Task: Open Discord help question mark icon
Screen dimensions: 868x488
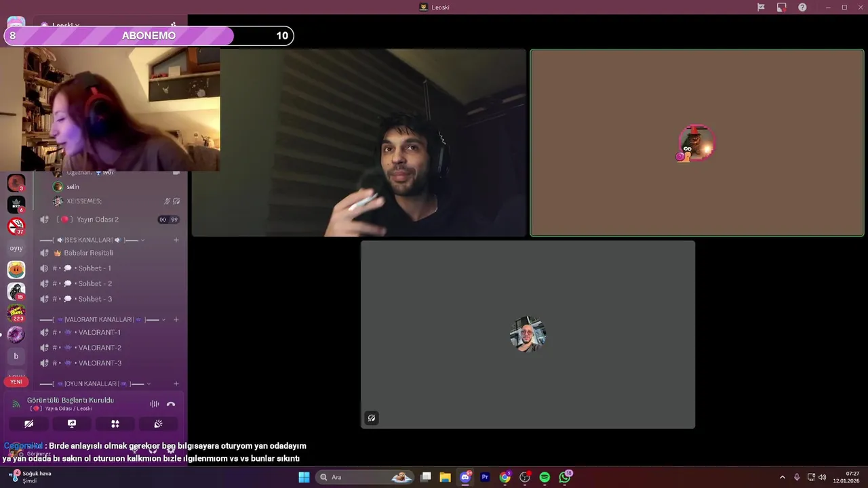Action: 803,7
